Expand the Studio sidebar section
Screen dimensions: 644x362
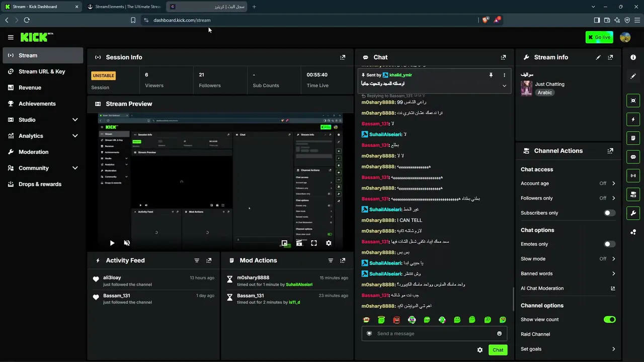[43, 120]
